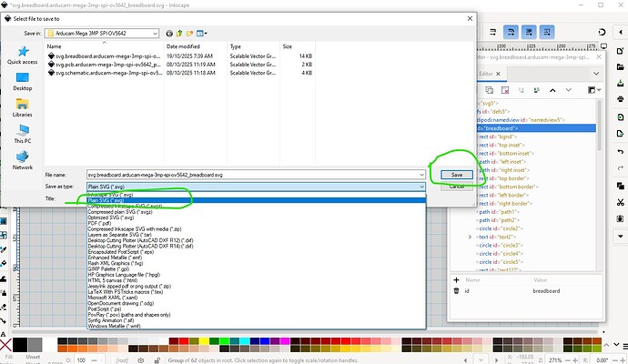
Task: Go up one folder level
Action: pos(179,34)
